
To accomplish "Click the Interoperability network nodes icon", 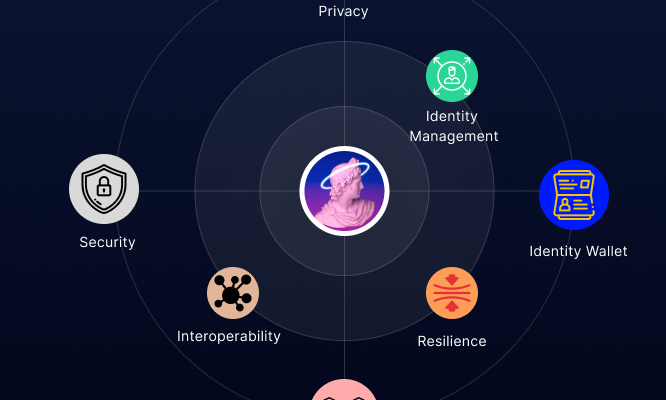I will [233, 293].
